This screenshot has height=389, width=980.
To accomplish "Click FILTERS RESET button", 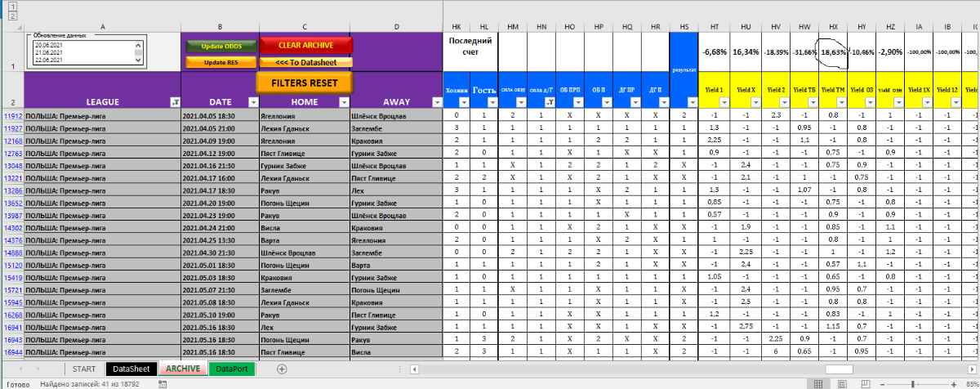I will pyautogui.click(x=305, y=83).
